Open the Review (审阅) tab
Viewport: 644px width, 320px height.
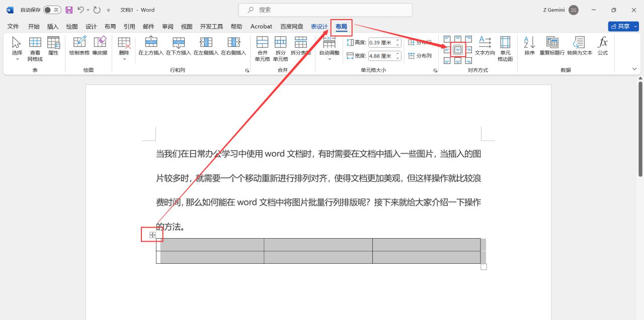point(168,27)
